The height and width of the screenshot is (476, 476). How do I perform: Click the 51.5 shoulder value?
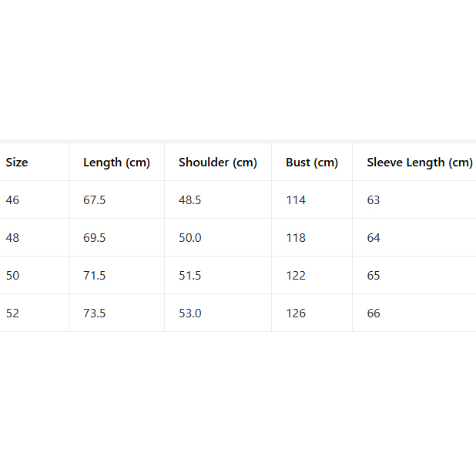(189, 276)
